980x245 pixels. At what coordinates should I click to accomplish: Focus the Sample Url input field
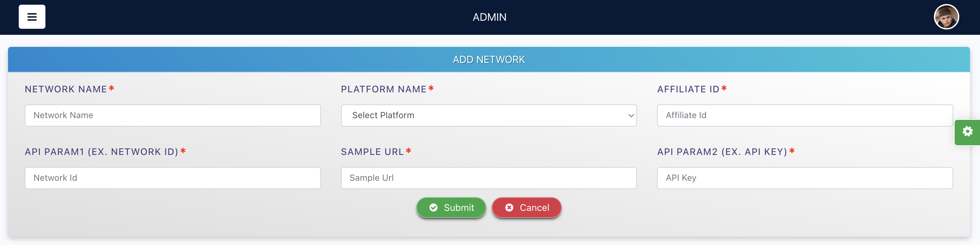(x=488, y=178)
